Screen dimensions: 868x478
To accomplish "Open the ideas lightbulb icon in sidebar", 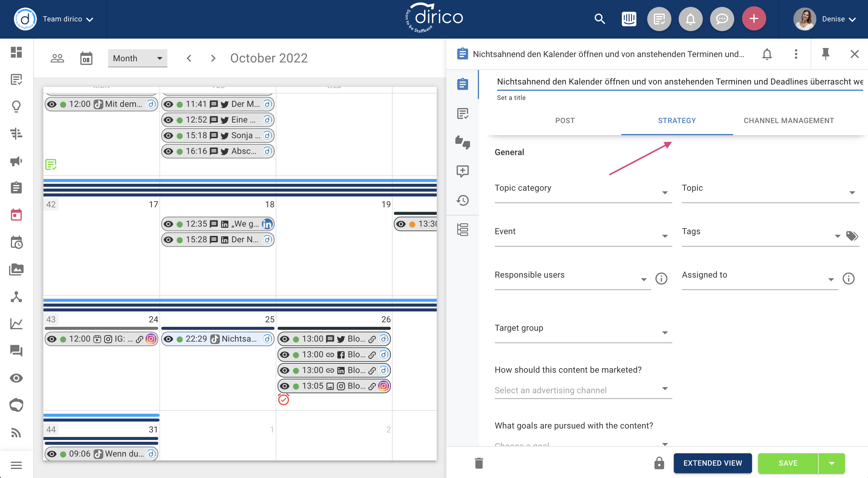I will tap(16, 106).
